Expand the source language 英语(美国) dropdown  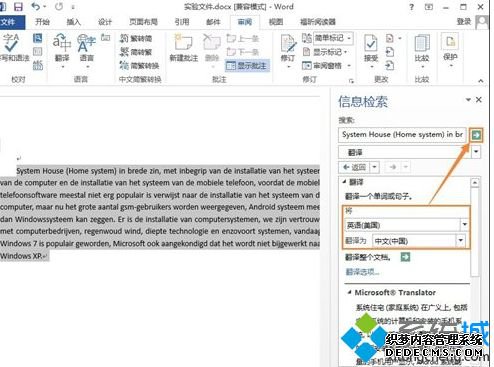[x=464, y=225]
